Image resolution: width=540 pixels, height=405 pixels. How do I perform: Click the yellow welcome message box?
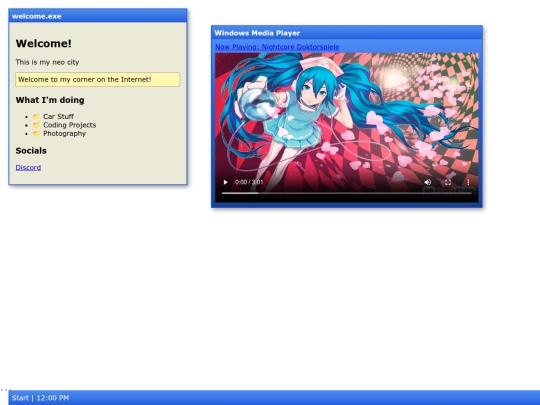click(x=97, y=80)
